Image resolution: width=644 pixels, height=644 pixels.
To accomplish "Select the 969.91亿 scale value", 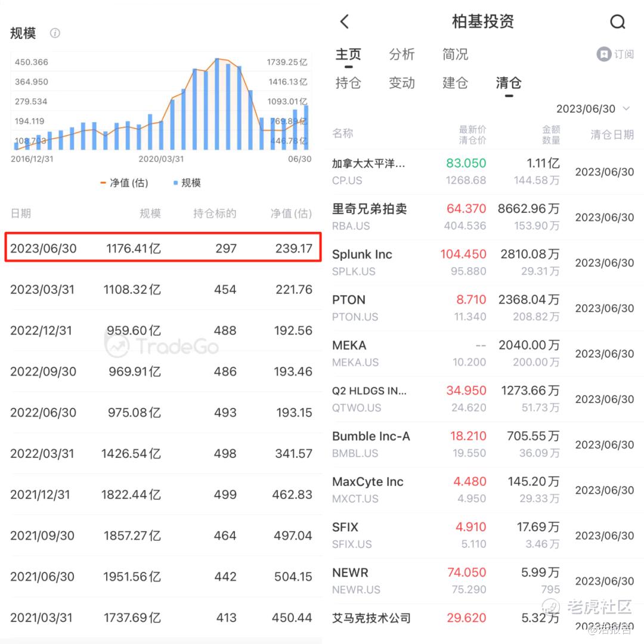I will [x=135, y=371].
